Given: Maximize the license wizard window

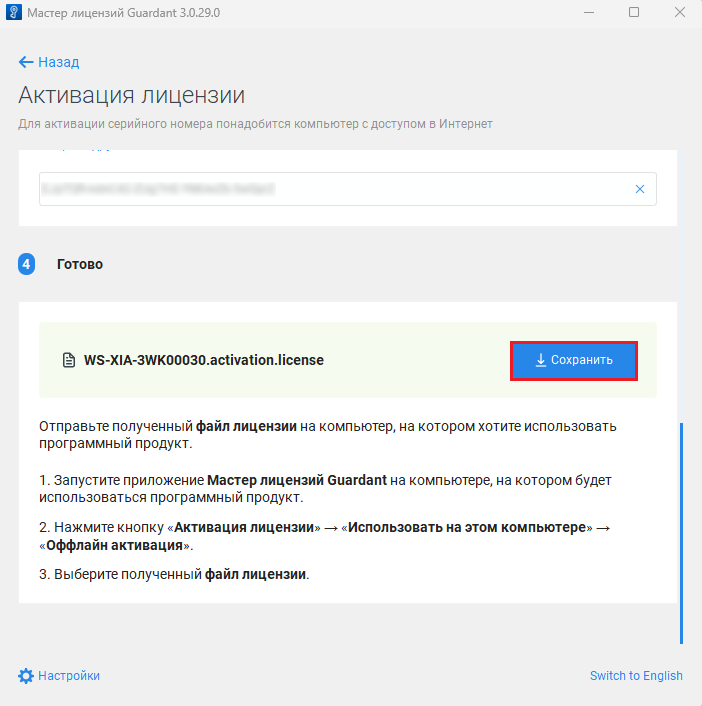Looking at the screenshot, I should coord(634,12).
